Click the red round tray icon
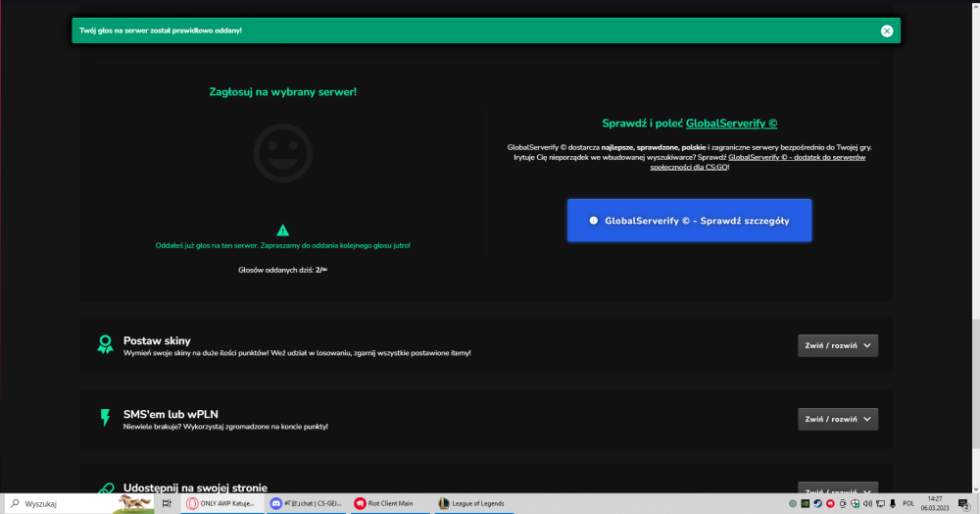This screenshot has width=980, height=514. [830, 503]
